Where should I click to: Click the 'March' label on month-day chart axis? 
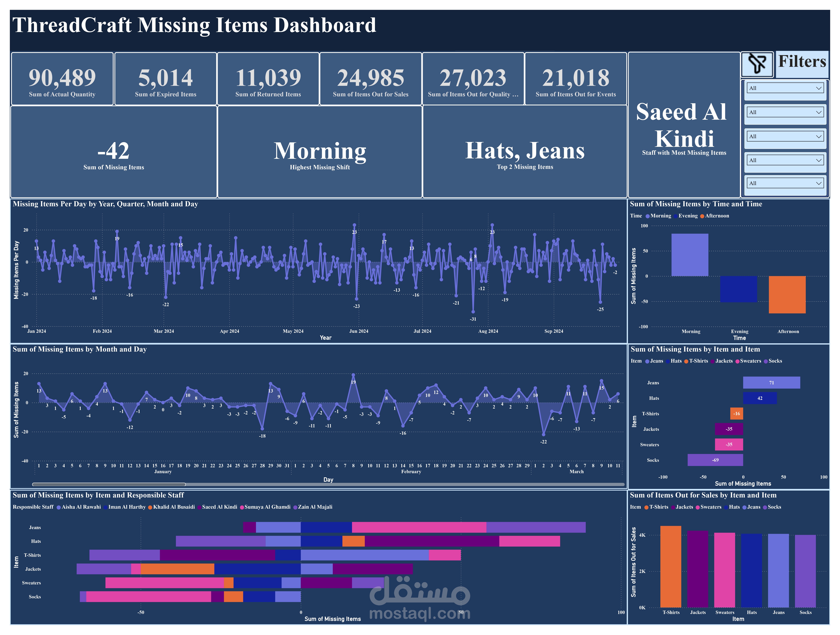tap(576, 472)
